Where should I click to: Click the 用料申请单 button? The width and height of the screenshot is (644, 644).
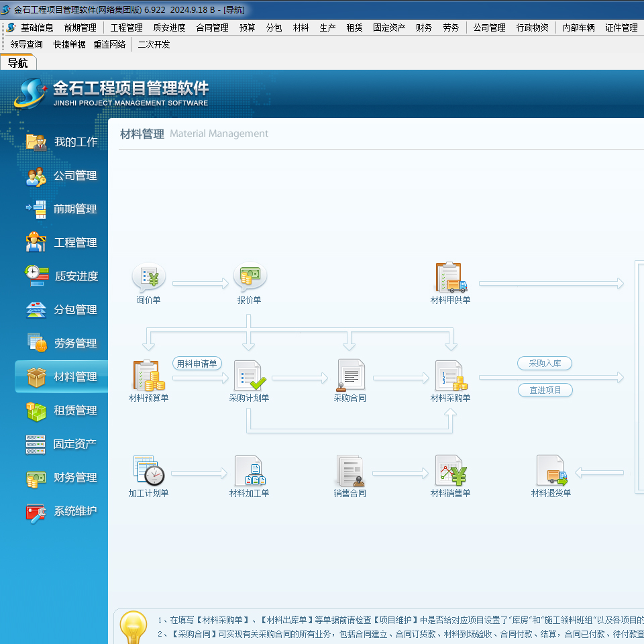point(197,364)
